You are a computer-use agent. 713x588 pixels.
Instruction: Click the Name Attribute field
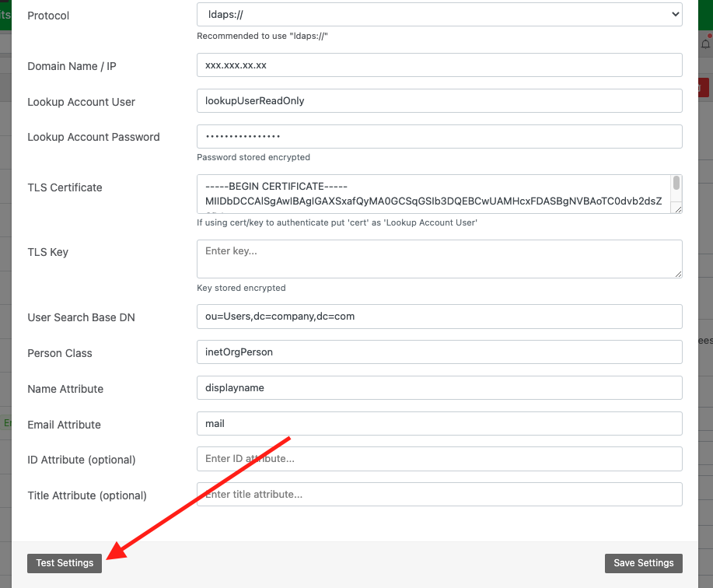[438, 388]
